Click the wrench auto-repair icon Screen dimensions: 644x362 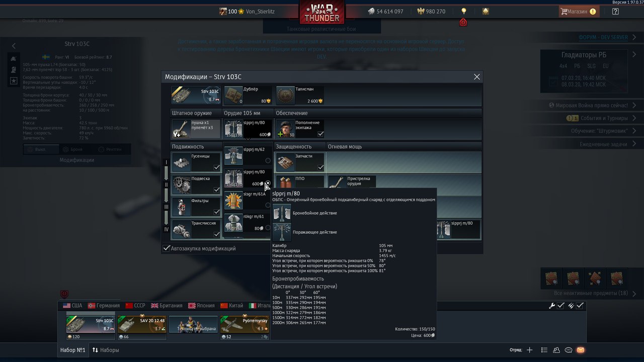click(552, 305)
